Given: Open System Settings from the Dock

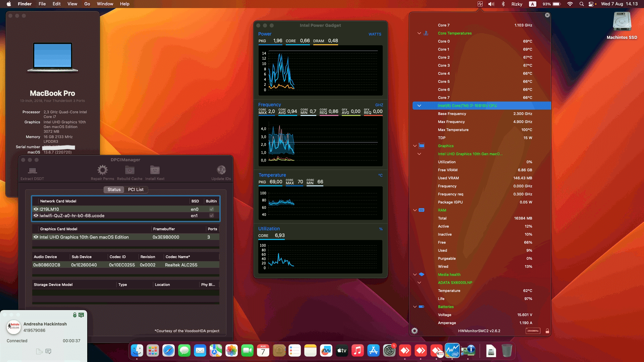Looking at the screenshot, I should pos(389,351).
